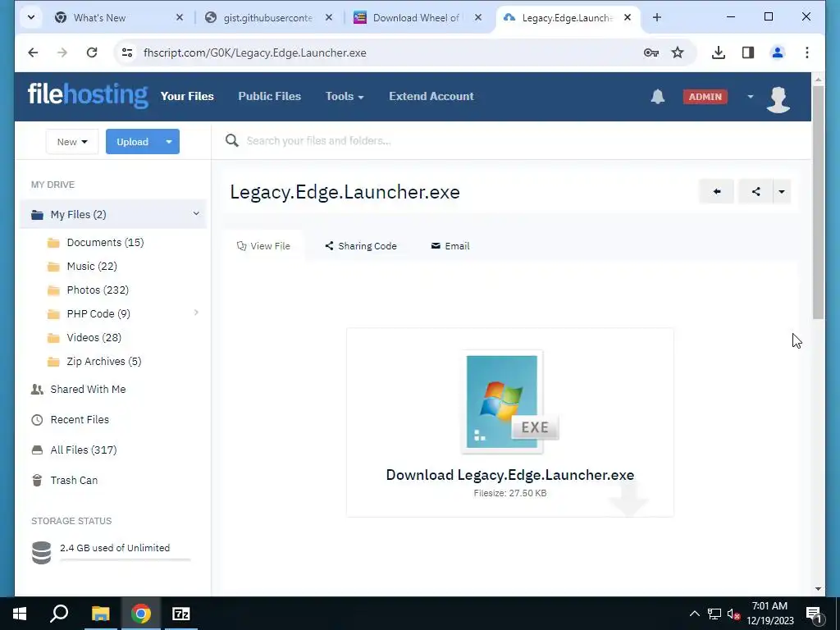Click the Shared With Me people icon

37,390
